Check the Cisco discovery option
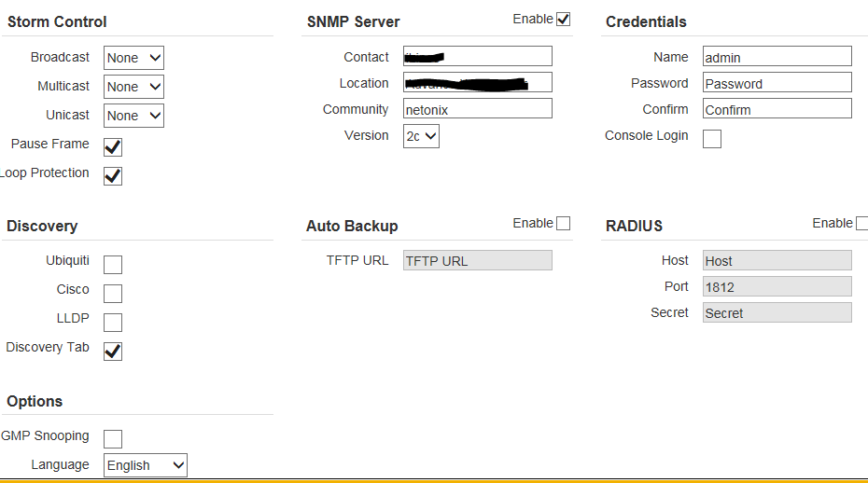 (x=113, y=294)
